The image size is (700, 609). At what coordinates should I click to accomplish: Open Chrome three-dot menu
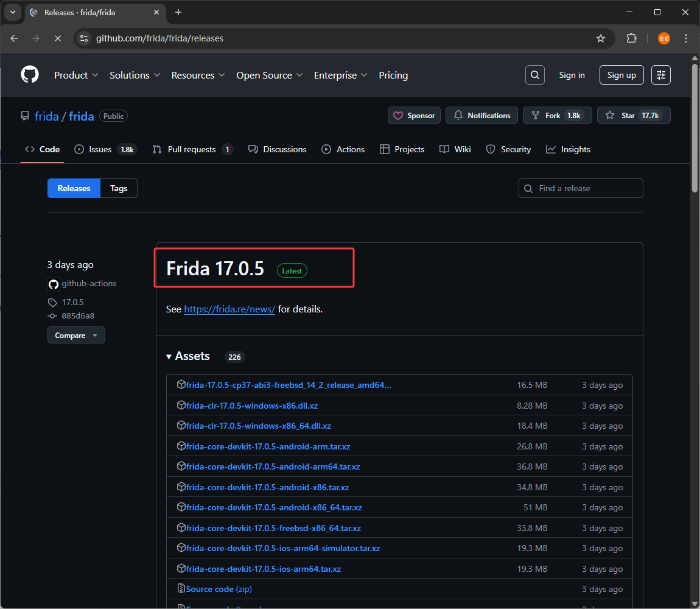click(x=686, y=38)
